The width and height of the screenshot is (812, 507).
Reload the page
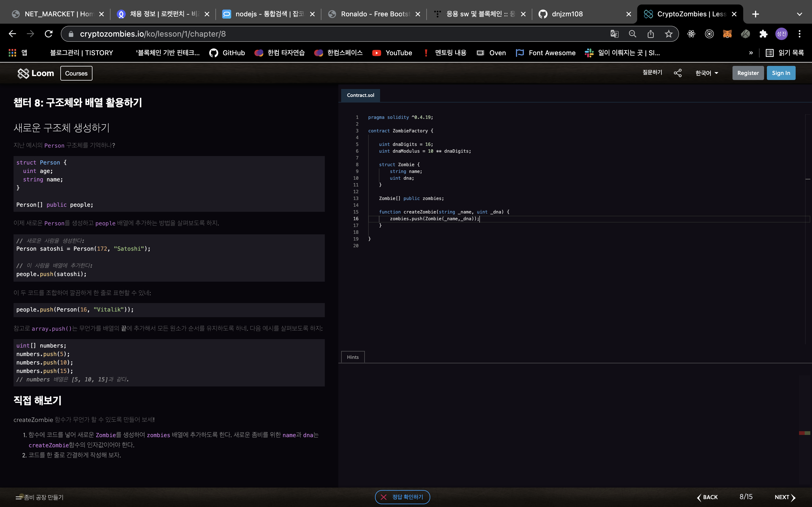click(49, 34)
